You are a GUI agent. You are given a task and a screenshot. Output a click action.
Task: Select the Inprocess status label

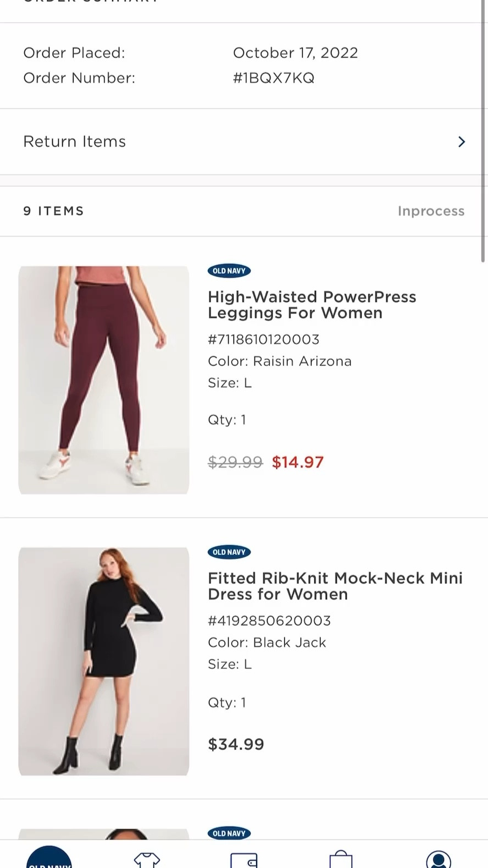431,211
